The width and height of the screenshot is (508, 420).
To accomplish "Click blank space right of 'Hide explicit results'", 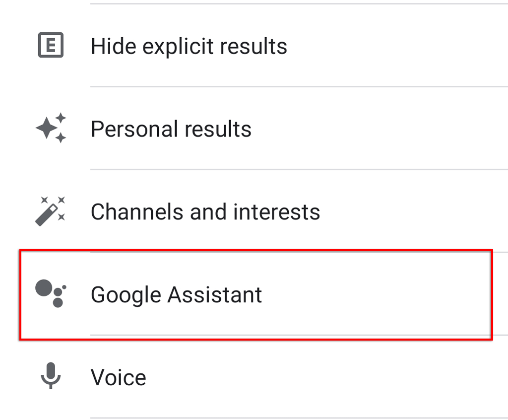I will [x=397, y=45].
